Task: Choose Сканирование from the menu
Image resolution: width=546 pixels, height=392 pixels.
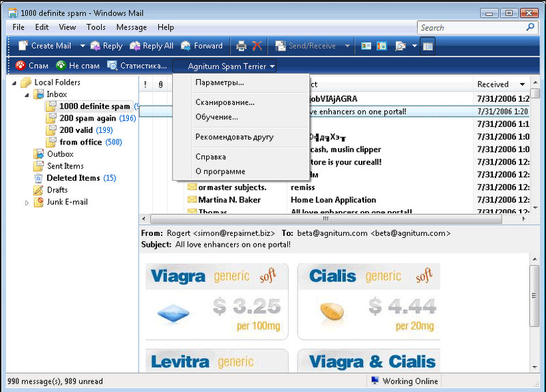Action: tap(225, 102)
